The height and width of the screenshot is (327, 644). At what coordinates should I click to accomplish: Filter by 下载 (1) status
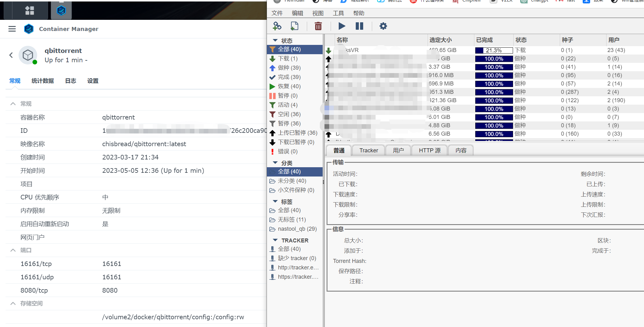coord(295,59)
